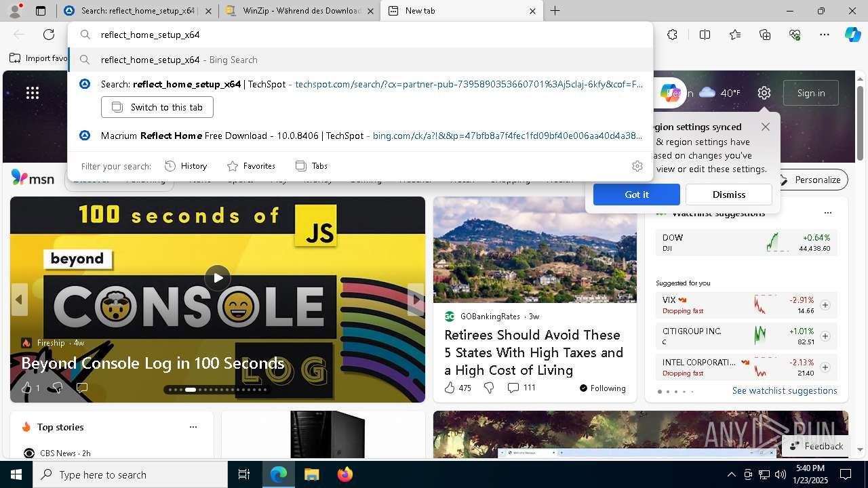
Task: Open File Explorer from the taskbar
Action: click(x=311, y=474)
